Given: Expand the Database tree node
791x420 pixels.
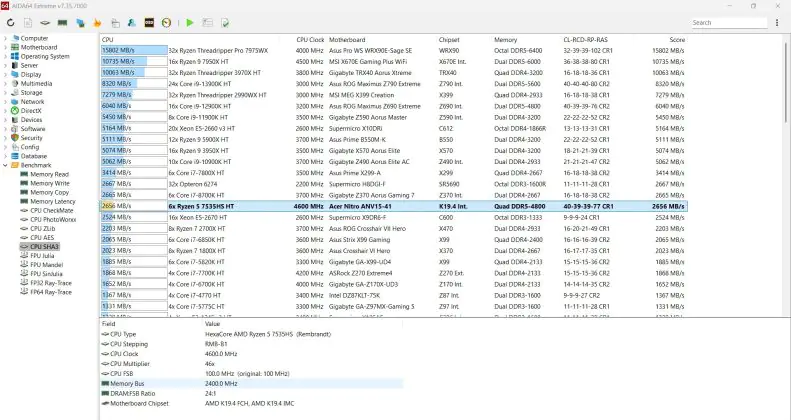Looking at the screenshot, I should pyautogui.click(x=5, y=156).
